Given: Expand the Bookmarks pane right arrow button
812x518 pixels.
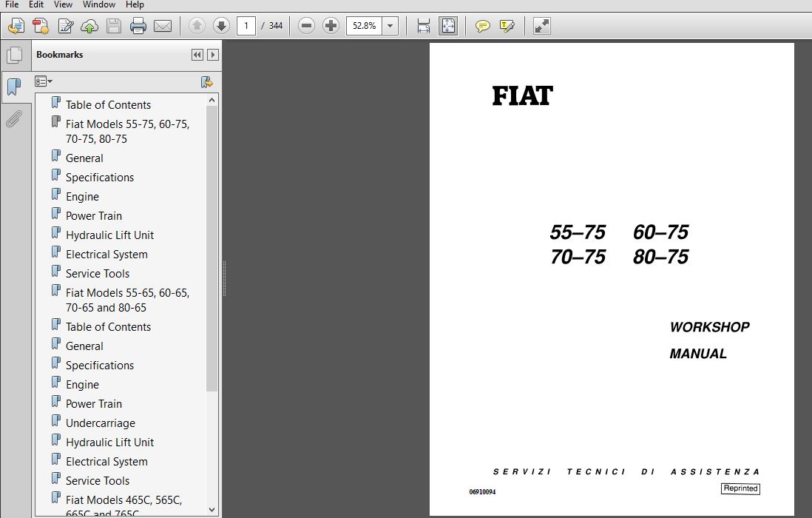Looking at the screenshot, I should pyautogui.click(x=213, y=55).
